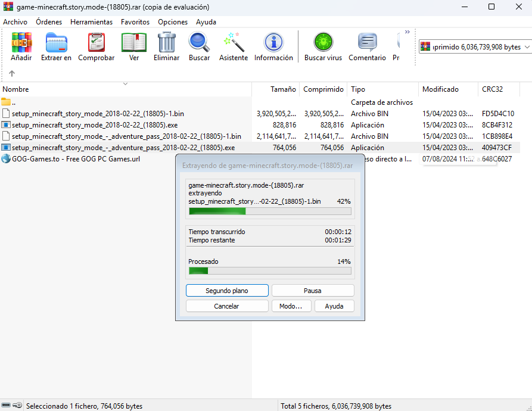Click status text 'Seleccionado 1 fichero, 764,056 bytes'

[x=84, y=406]
